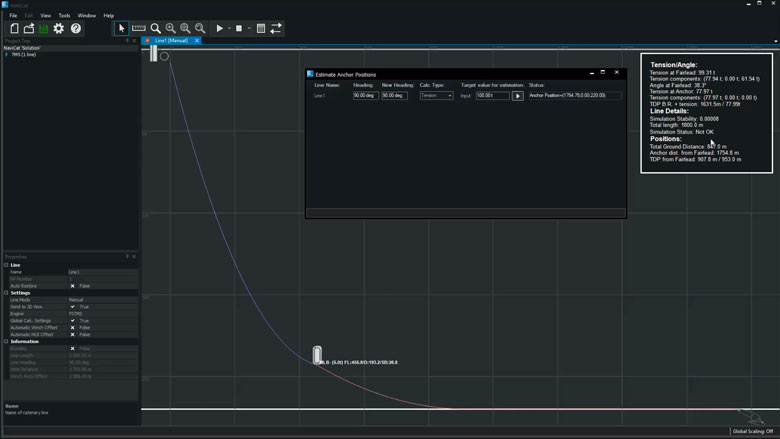Switch to the Line1 (Manual) tab
The height and width of the screenshot is (439, 780).
[170, 41]
